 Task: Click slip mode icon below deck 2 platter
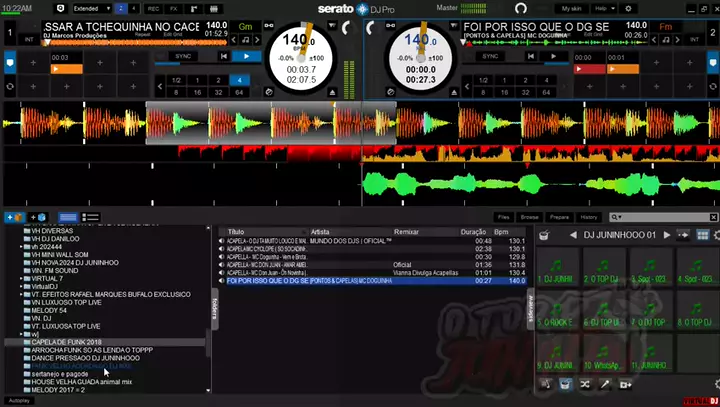(x=391, y=92)
